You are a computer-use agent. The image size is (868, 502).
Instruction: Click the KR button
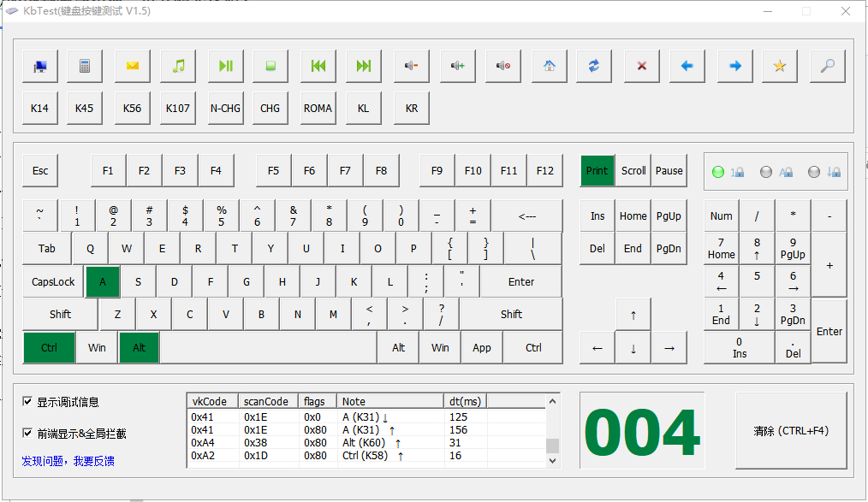pyautogui.click(x=411, y=109)
